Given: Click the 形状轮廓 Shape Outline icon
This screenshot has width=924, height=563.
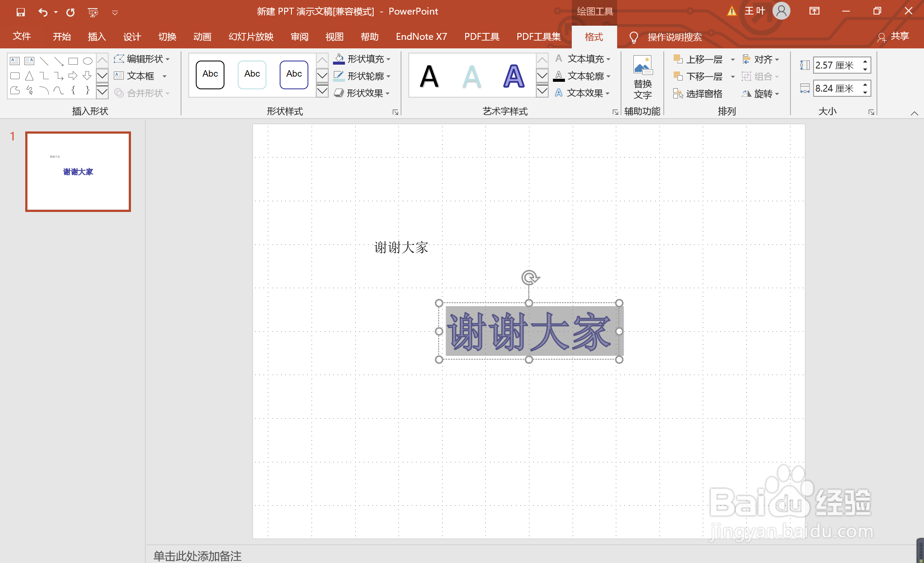Looking at the screenshot, I should (x=339, y=76).
